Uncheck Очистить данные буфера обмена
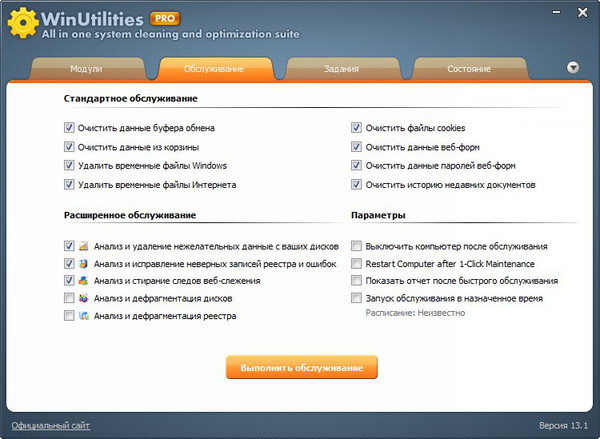Image resolution: width=600 pixels, height=439 pixels. 69,127
